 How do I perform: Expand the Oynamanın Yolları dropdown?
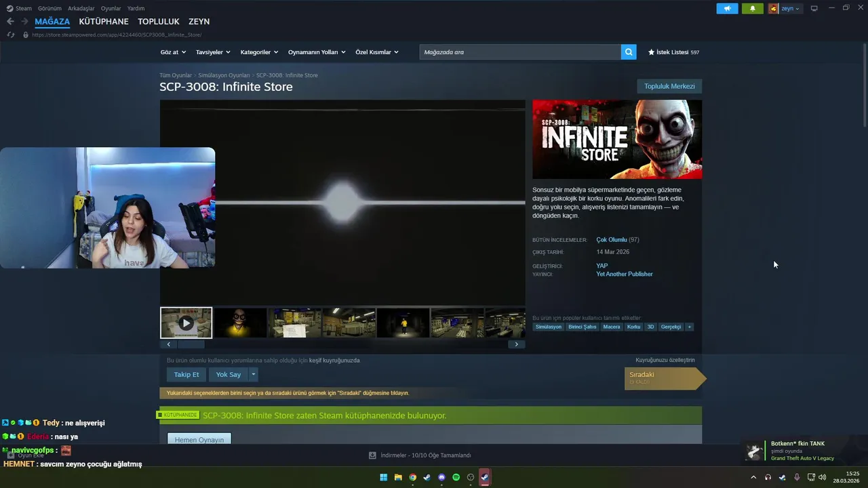pyautogui.click(x=317, y=52)
